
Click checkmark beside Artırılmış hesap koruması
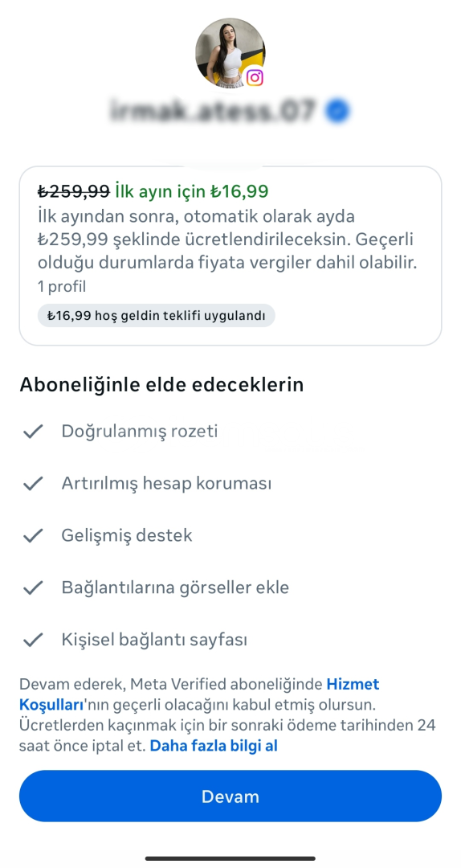point(33,483)
